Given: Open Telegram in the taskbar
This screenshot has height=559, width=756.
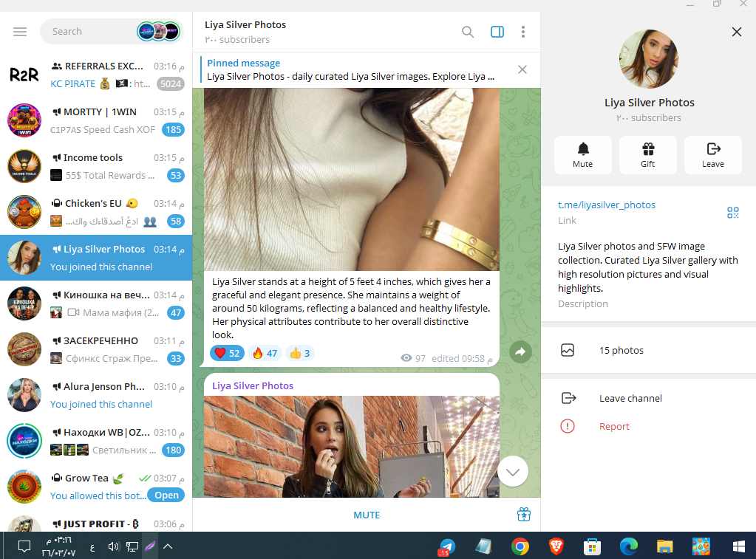Looking at the screenshot, I should (447, 546).
